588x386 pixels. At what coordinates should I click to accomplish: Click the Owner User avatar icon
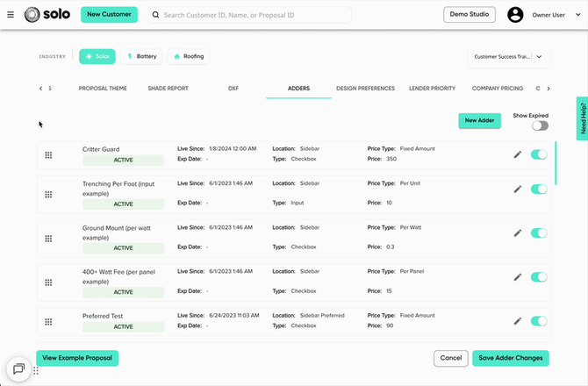click(515, 15)
